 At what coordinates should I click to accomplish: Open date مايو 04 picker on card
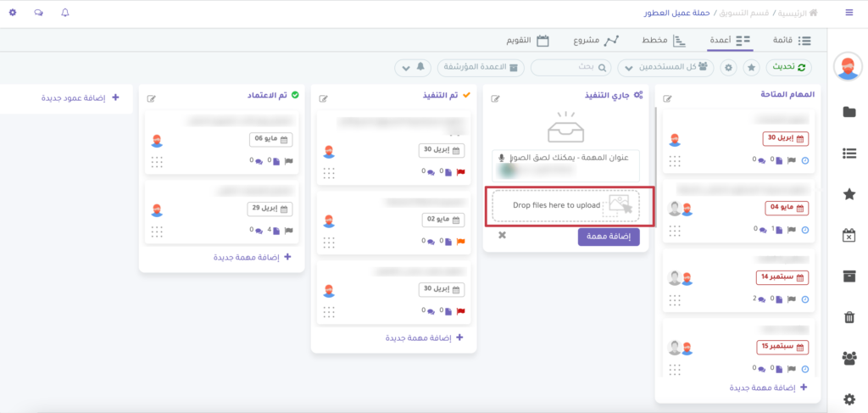787,208
